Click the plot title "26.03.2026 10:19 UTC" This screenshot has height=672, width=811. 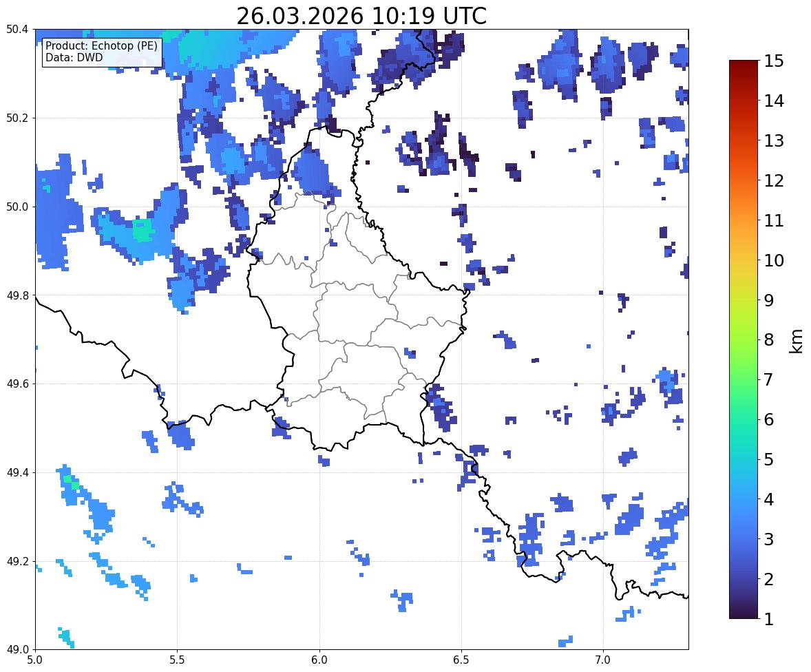coord(361,16)
